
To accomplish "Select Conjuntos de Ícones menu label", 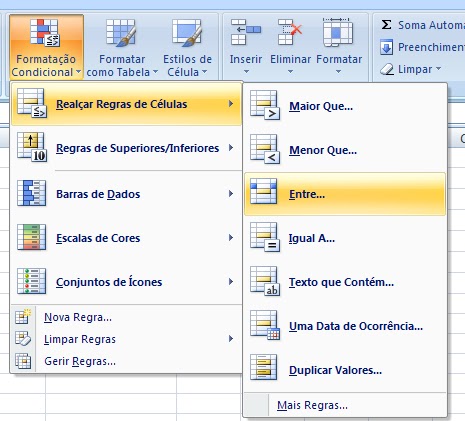I will (109, 282).
